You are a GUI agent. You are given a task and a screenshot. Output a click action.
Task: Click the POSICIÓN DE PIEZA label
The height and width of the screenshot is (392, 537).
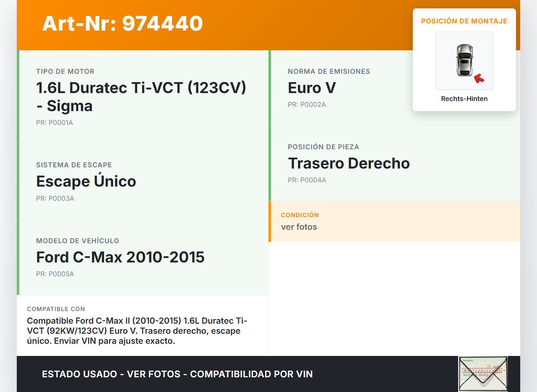[323, 147]
